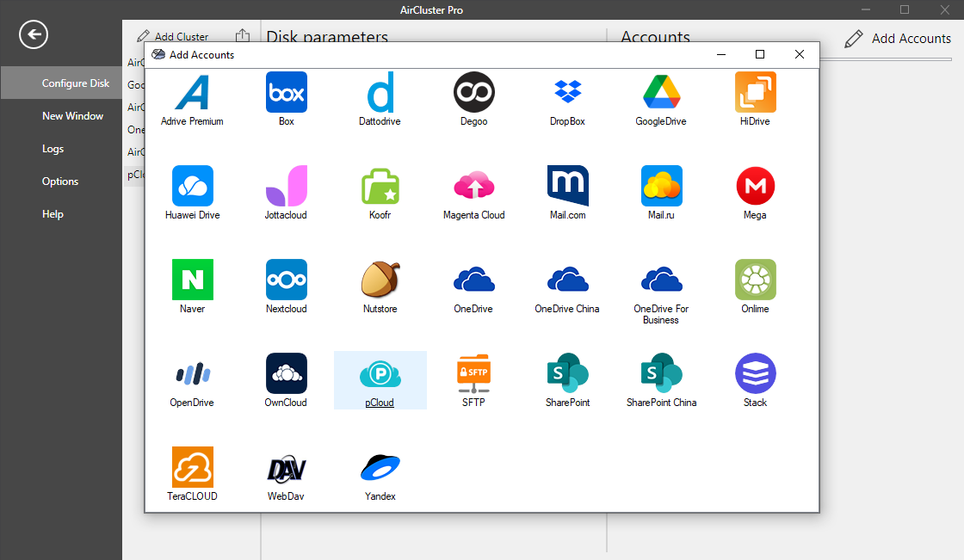964x560 pixels.
Task: Select the pCloud provider
Action: 380,379
